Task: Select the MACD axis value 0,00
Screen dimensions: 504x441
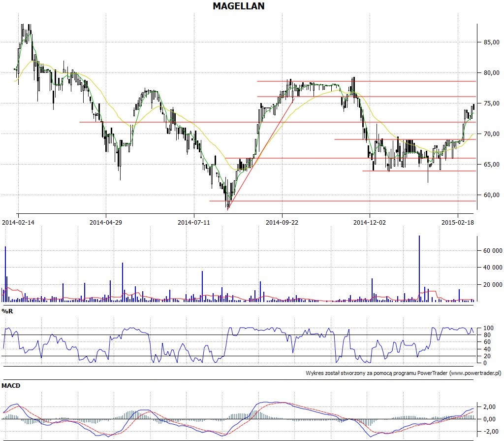Action: tap(490, 419)
